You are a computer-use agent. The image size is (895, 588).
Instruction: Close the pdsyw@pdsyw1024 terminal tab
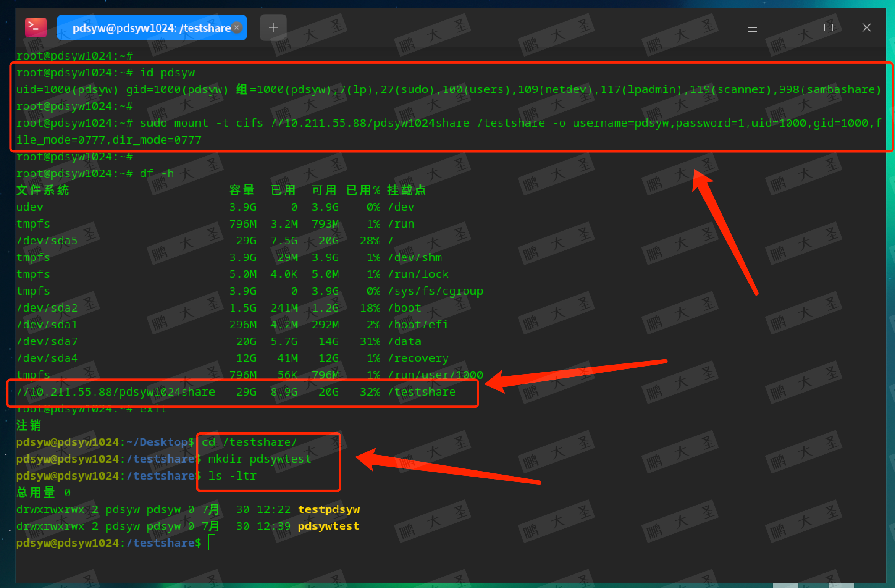[x=237, y=27]
